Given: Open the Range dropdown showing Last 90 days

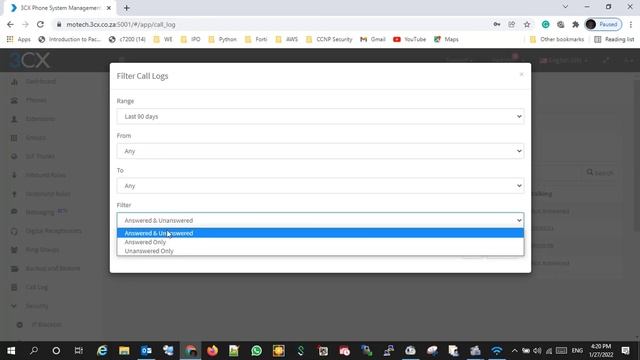Looking at the screenshot, I should point(320,116).
